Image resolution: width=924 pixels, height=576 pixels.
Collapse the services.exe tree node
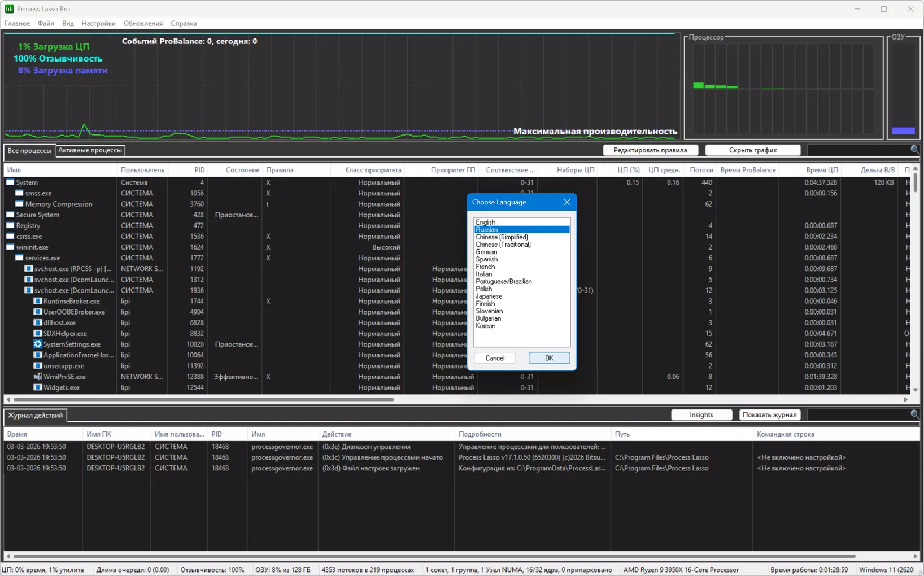[19, 258]
